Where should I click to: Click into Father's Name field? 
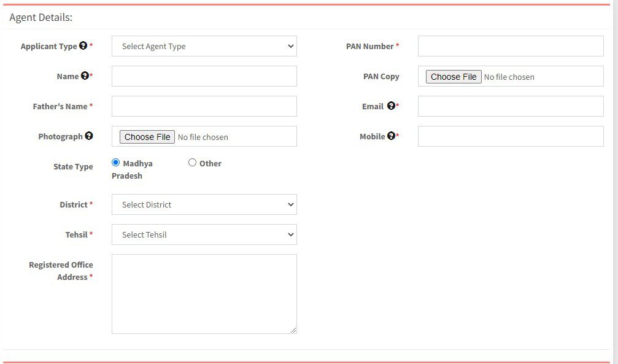pos(204,106)
